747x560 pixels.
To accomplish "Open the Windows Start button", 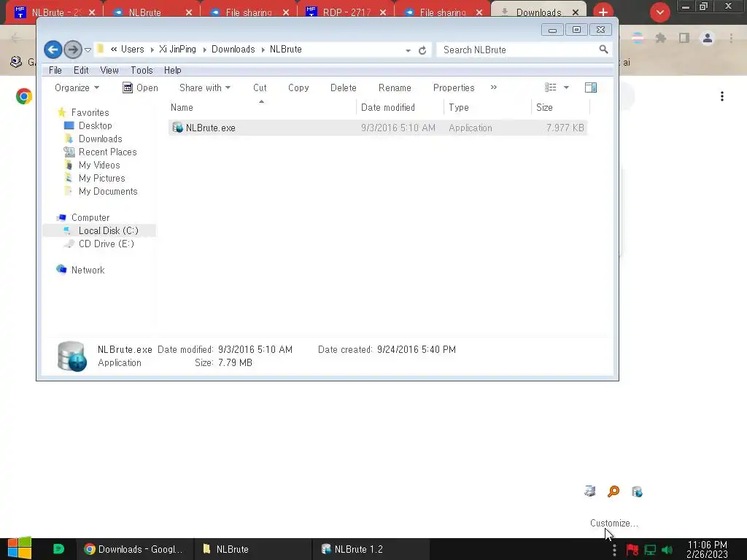I will [x=20, y=548].
